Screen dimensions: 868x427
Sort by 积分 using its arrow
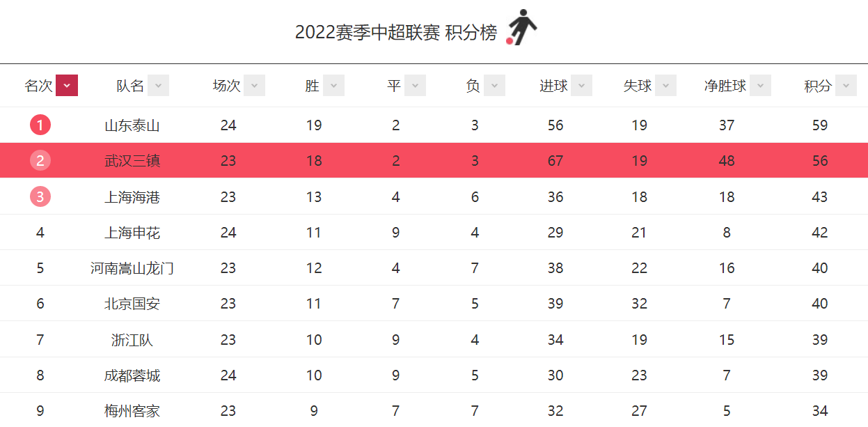click(x=846, y=86)
